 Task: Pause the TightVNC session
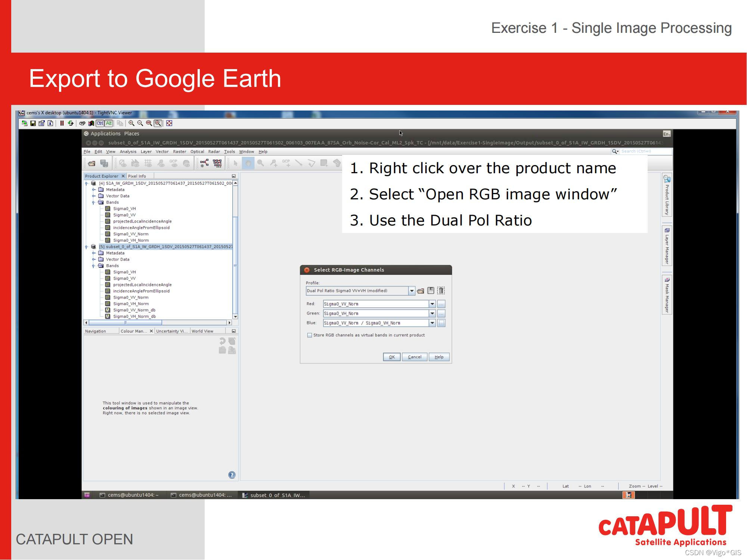(x=62, y=123)
